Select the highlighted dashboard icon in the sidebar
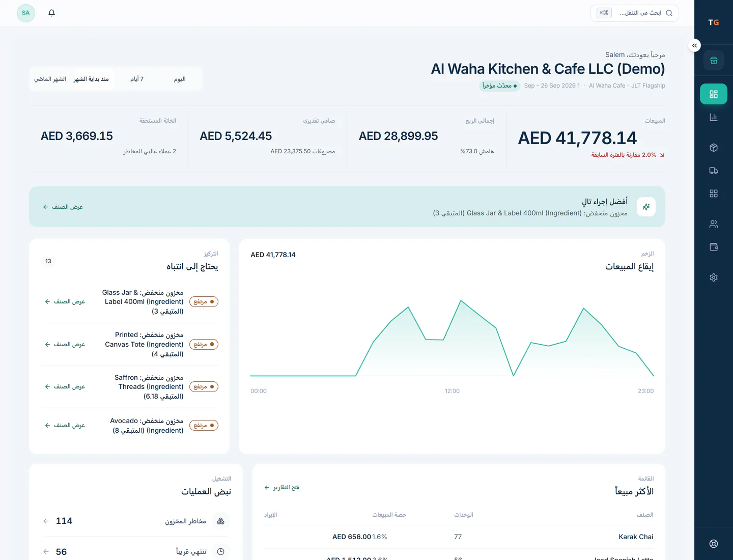 [714, 94]
